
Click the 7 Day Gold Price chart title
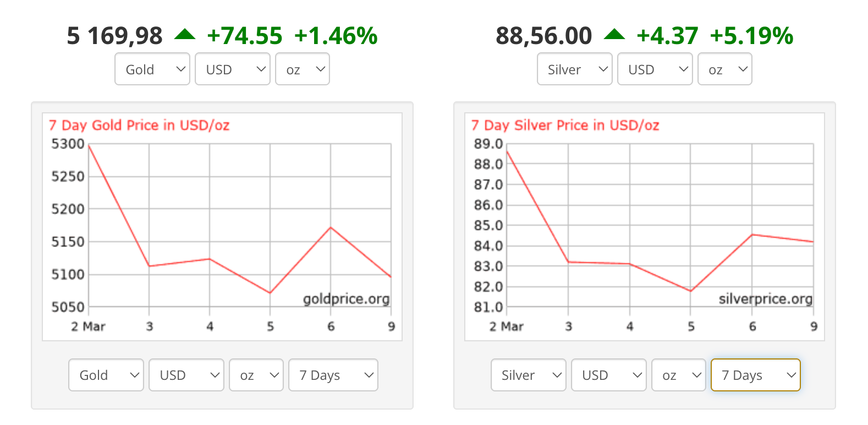(139, 126)
